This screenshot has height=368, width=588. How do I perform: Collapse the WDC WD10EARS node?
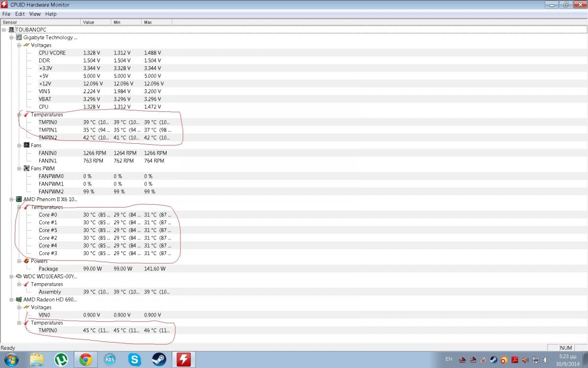point(11,276)
